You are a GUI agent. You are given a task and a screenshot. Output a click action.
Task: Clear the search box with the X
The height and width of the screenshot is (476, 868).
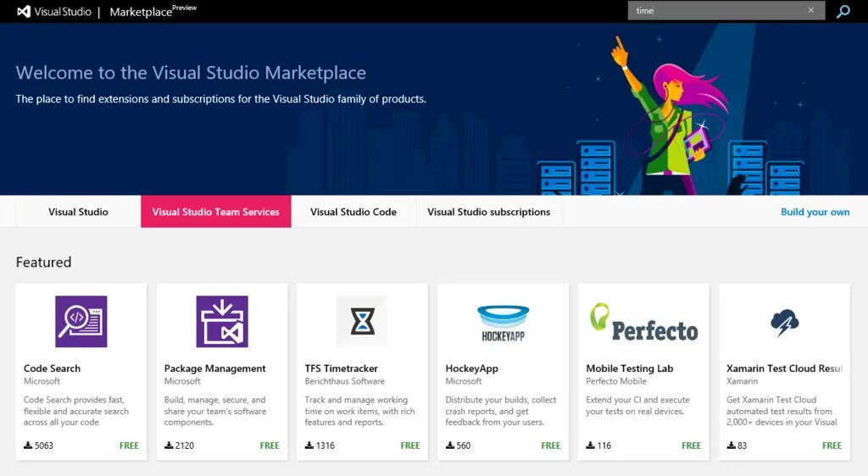coord(811,10)
